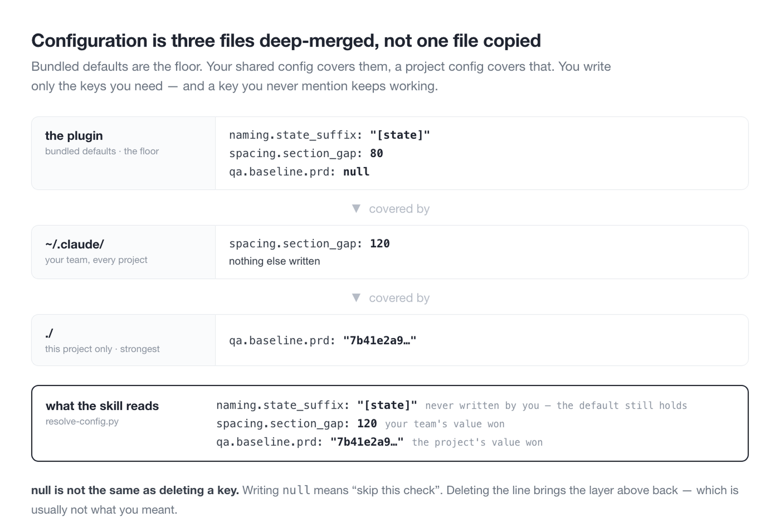Click the "~/.claude/" label

click(x=74, y=244)
